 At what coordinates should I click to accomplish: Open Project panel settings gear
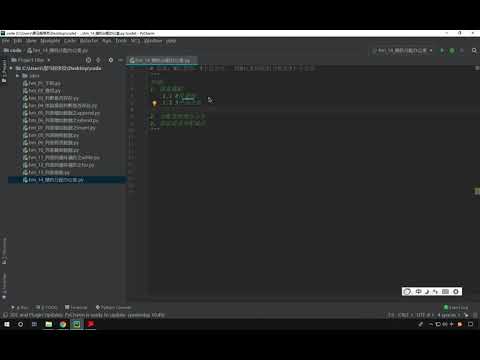[x=111, y=60]
